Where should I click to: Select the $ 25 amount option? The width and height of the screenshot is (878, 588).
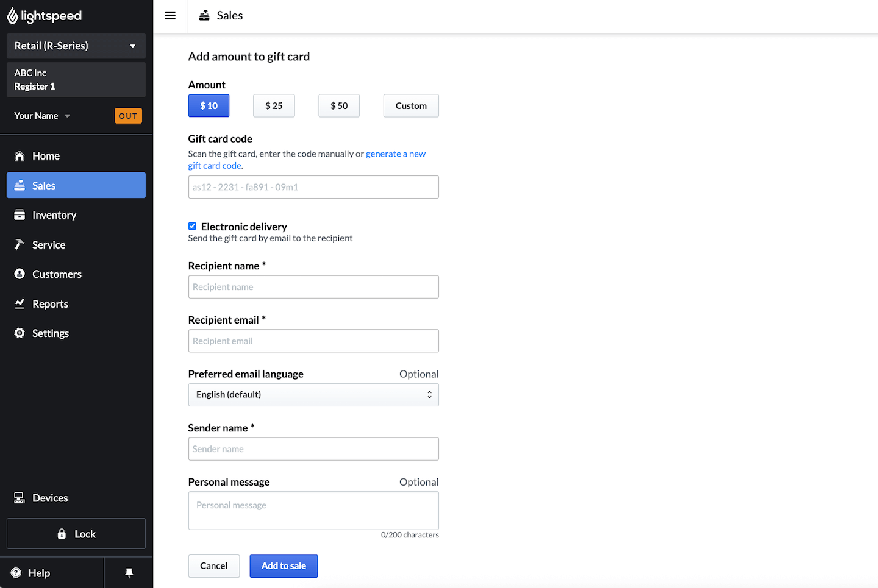click(274, 106)
